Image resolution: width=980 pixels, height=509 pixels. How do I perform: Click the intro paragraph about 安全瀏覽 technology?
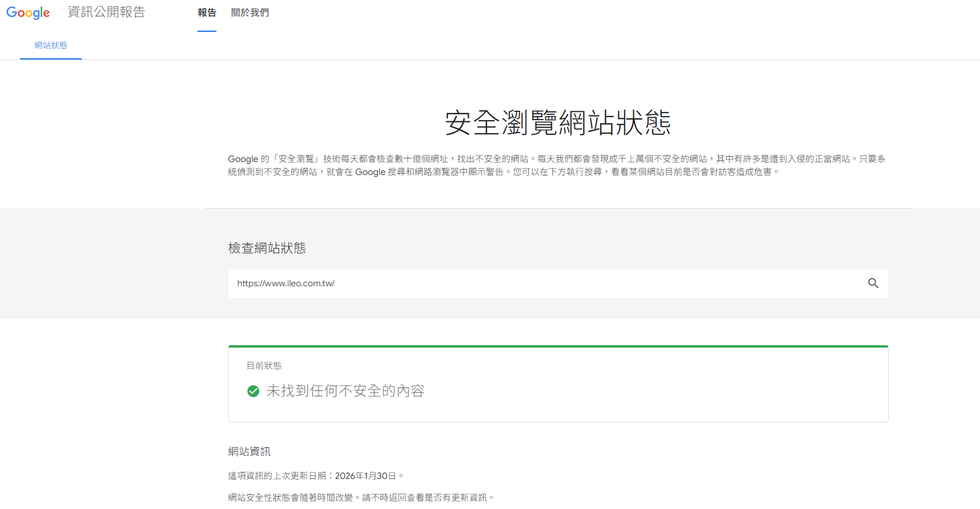click(x=557, y=166)
